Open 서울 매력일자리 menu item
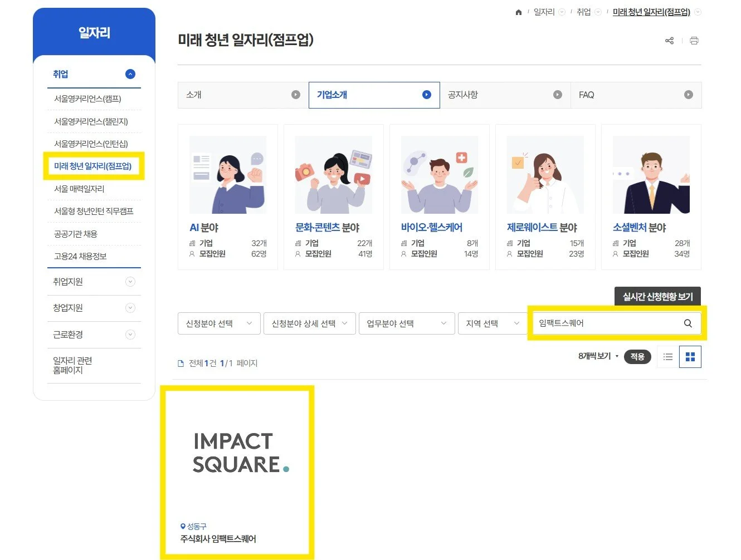The width and height of the screenshot is (741, 560). [79, 189]
